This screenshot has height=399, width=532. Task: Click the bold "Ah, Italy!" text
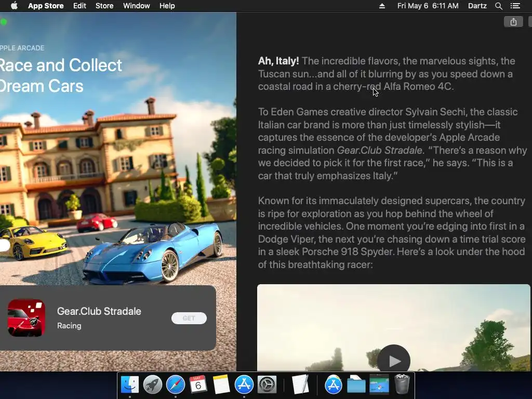[278, 61]
